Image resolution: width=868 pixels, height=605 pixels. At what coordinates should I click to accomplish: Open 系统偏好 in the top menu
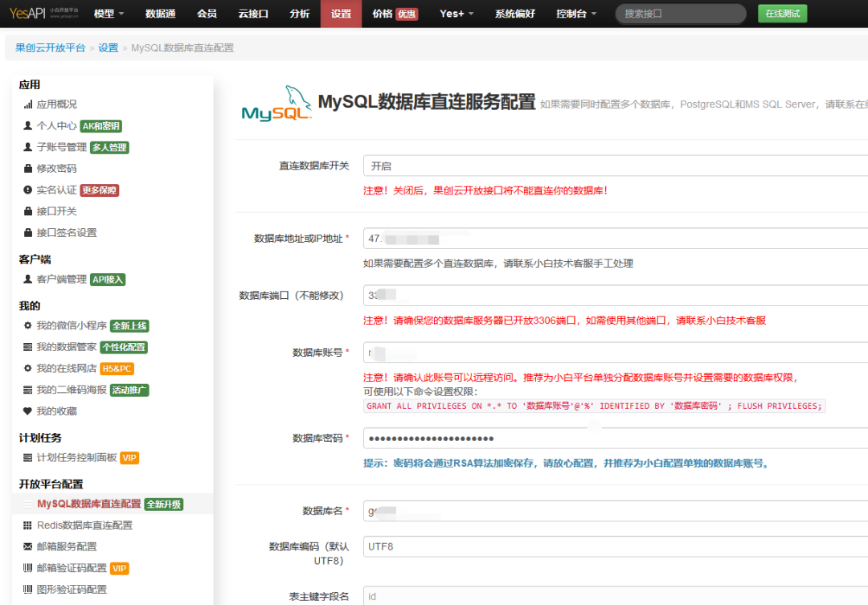pyautogui.click(x=515, y=14)
